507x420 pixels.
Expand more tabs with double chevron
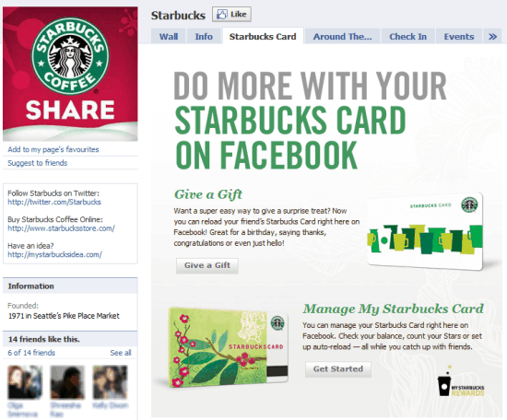coord(492,37)
